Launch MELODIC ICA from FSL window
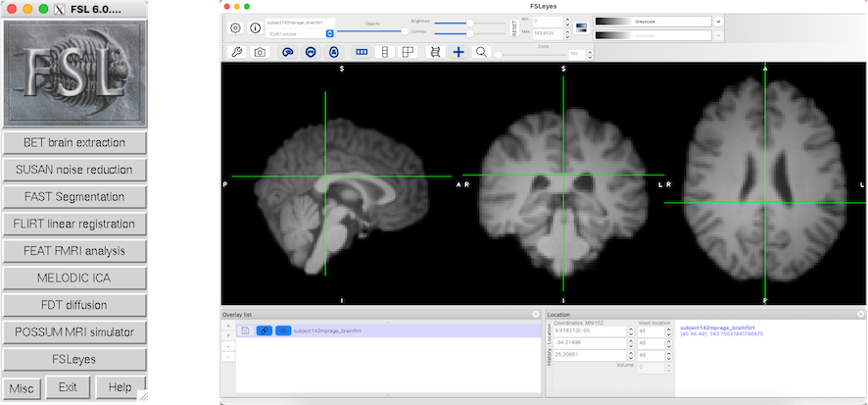Image resolution: width=868 pixels, height=405 pixels. coord(74,278)
